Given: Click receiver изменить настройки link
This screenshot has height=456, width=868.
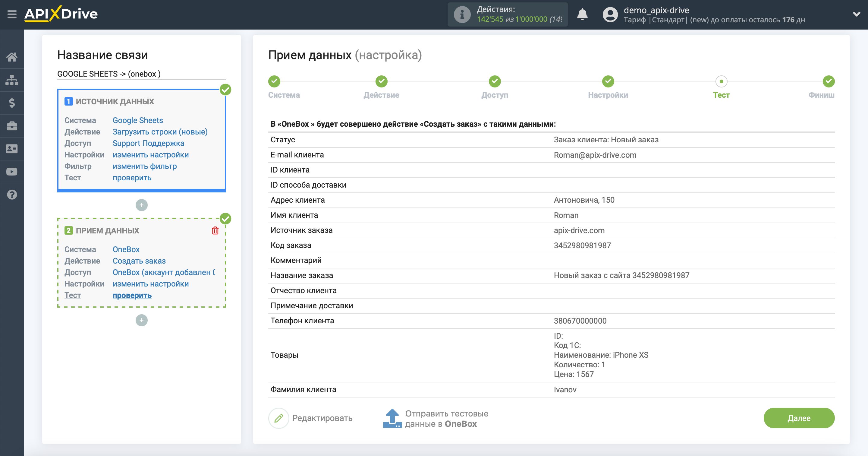Looking at the screenshot, I should [151, 284].
